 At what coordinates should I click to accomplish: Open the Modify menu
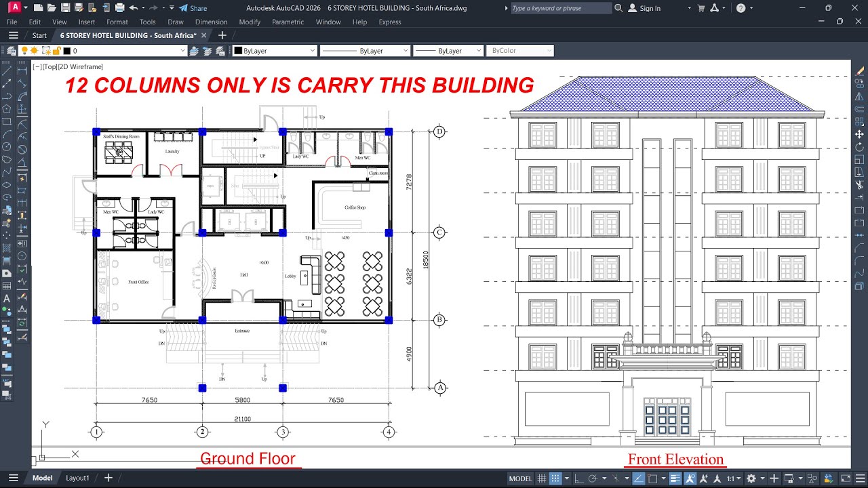[x=250, y=22]
